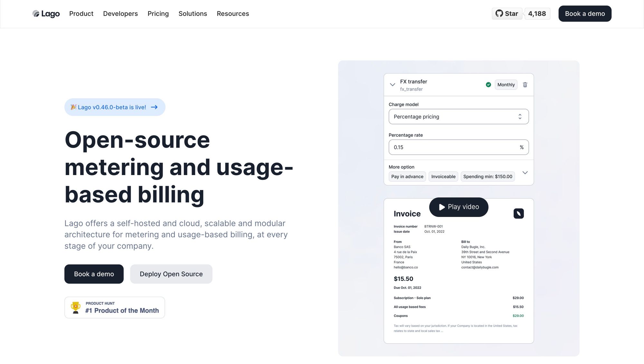The width and height of the screenshot is (644, 364).
Task: Click the Product Hunt trophy badge
Action: 115,308
